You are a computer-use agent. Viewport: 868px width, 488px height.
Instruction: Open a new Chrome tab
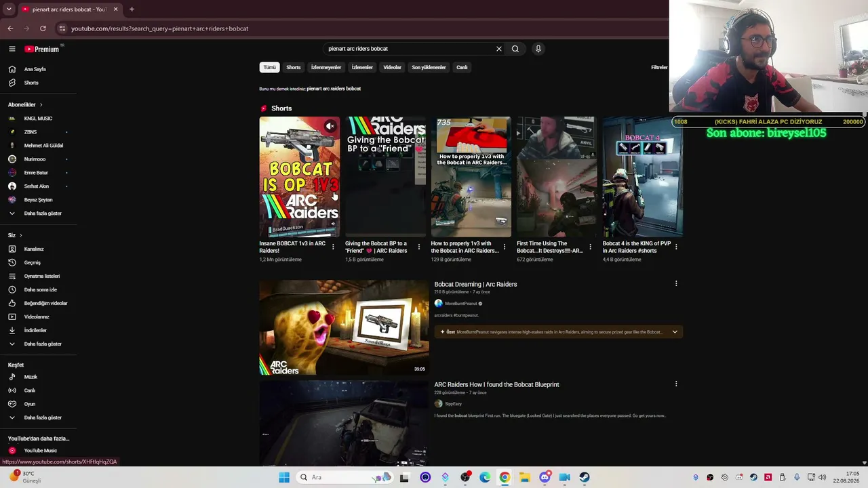[x=132, y=9]
